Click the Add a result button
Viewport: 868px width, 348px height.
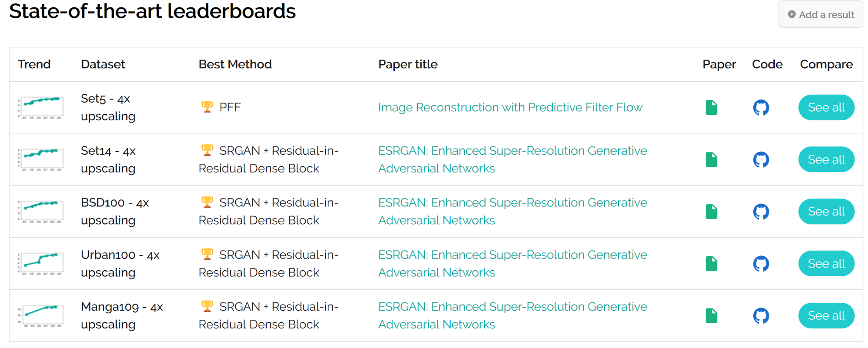pos(821,14)
